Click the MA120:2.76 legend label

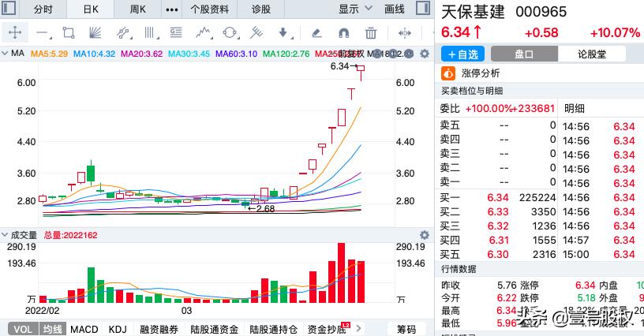point(286,54)
